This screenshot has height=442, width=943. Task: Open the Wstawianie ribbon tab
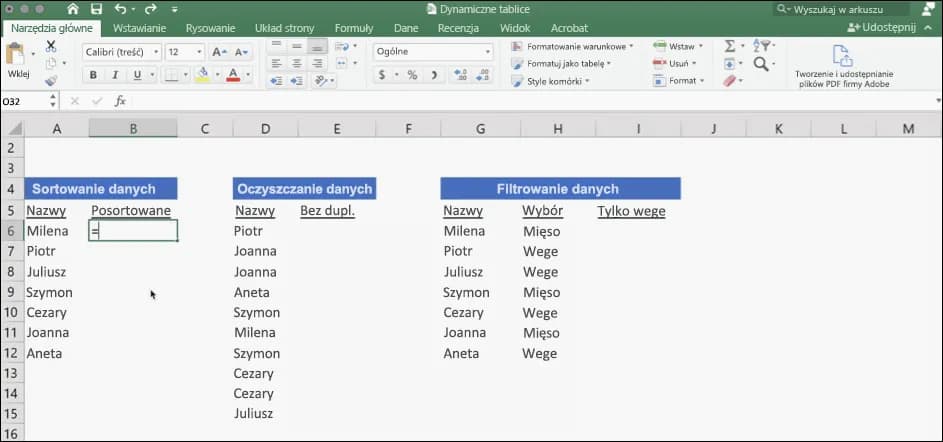[139, 28]
